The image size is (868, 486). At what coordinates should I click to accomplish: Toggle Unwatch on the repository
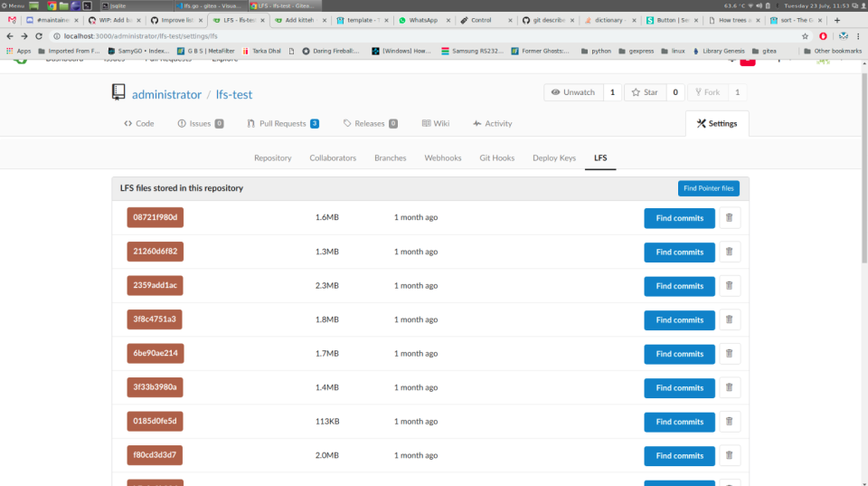[x=572, y=92]
